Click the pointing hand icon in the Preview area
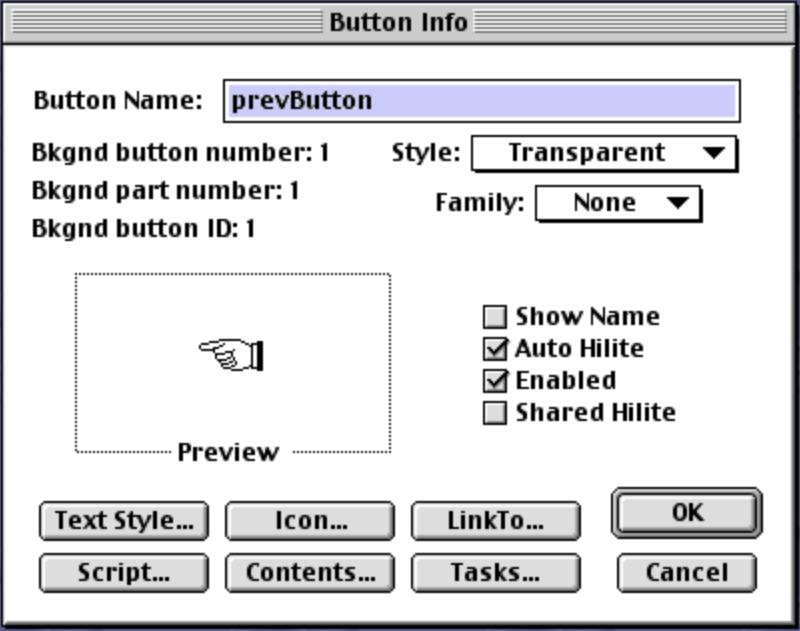The width and height of the screenshot is (800, 631). (232, 353)
